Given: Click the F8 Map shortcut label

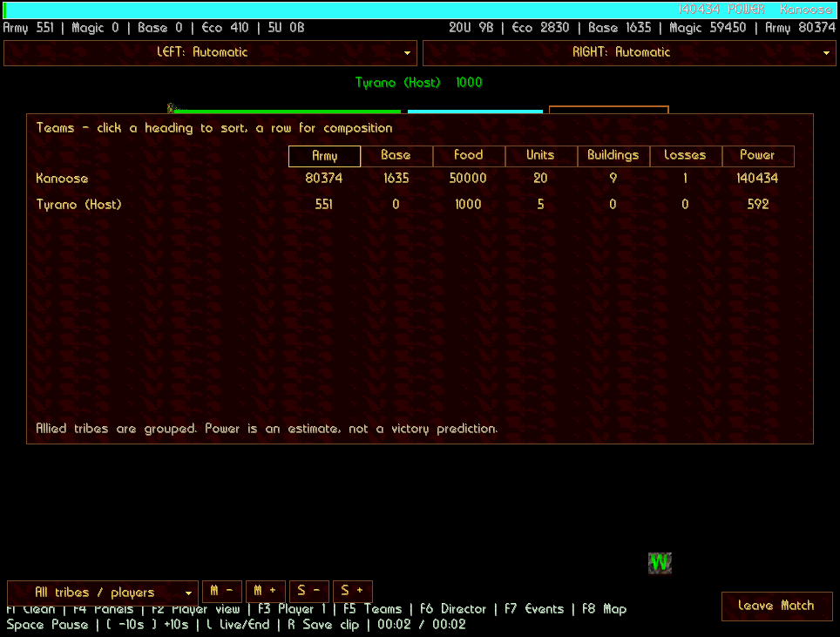Looking at the screenshot, I should point(604,610).
